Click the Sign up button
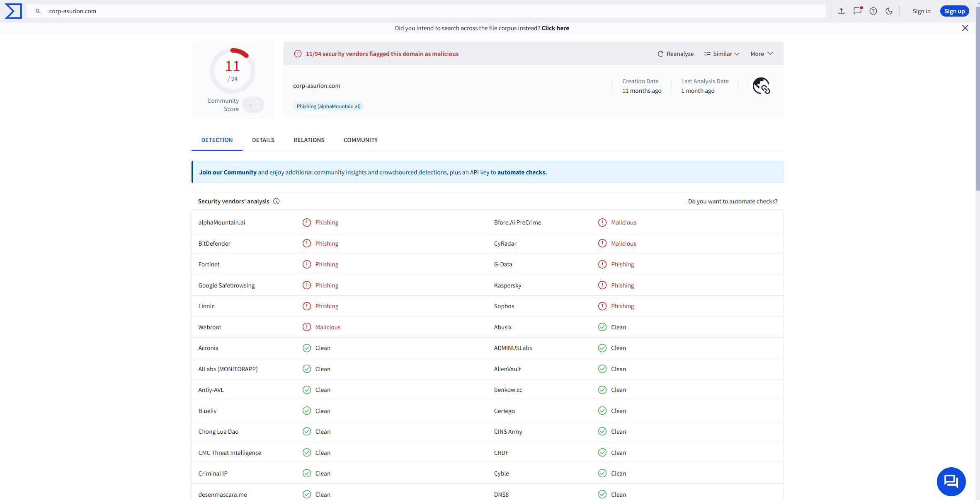The width and height of the screenshot is (980, 500). click(x=954, y=11)
